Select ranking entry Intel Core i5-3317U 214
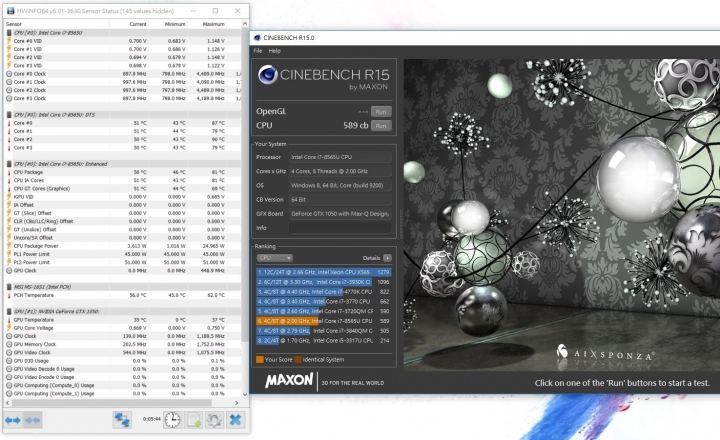720x440 pixels. [324, 340]
